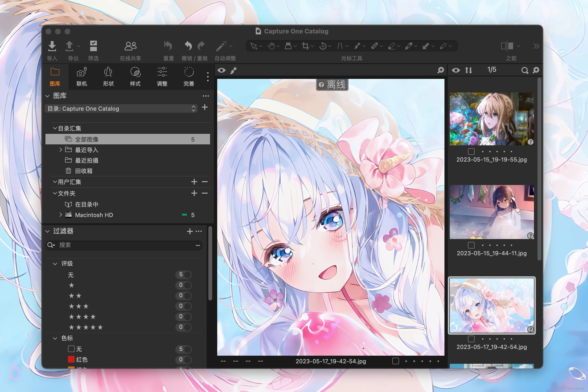Click the Add filter button in 过滤器
This screenshot has width=588, height=392.
pos(189,231)
